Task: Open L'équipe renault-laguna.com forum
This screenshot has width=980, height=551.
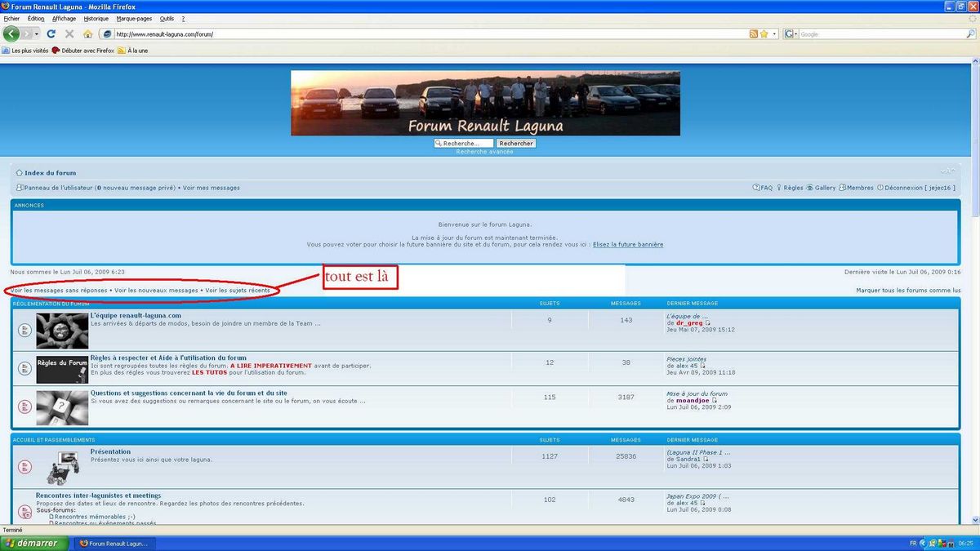Action: pyautogui.click(x=136, y=315)
